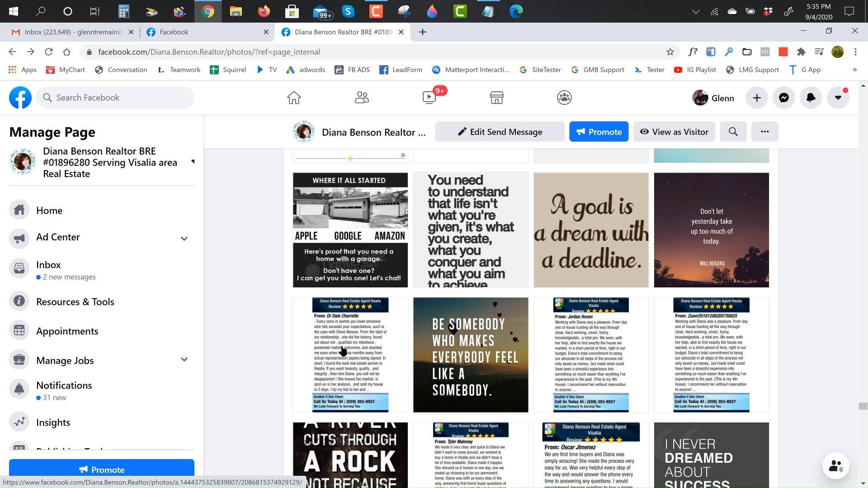This screenshot has height=488, width=868.
Task: Click the Facebook logo
Action: (20, 98)
